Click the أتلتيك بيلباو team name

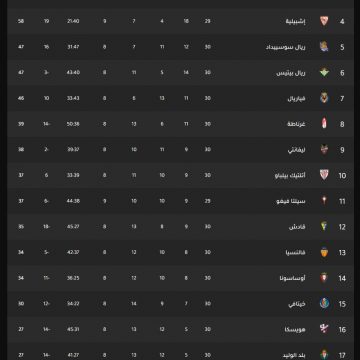point(290,175)
